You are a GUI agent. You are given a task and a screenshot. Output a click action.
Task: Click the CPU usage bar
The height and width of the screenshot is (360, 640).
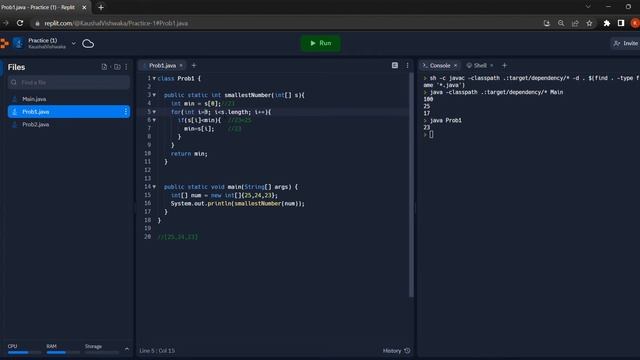(24, 352)
